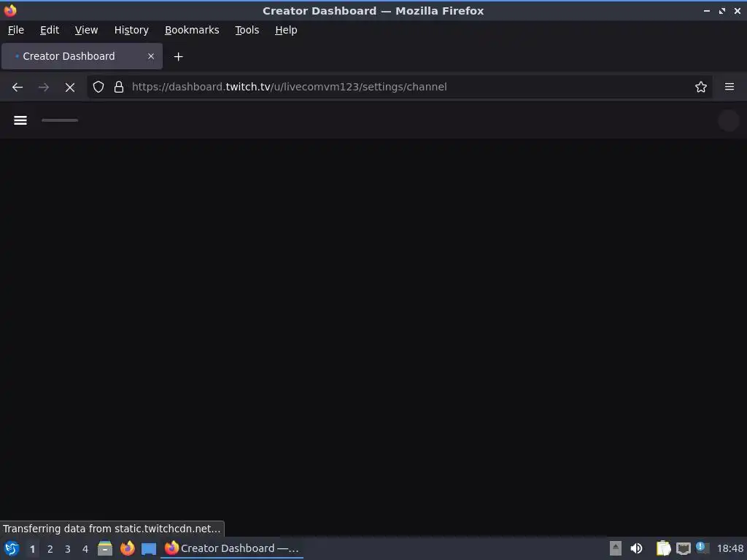747x560 pixels.
Task: Open the Tools menu
Action: [247, 30]
